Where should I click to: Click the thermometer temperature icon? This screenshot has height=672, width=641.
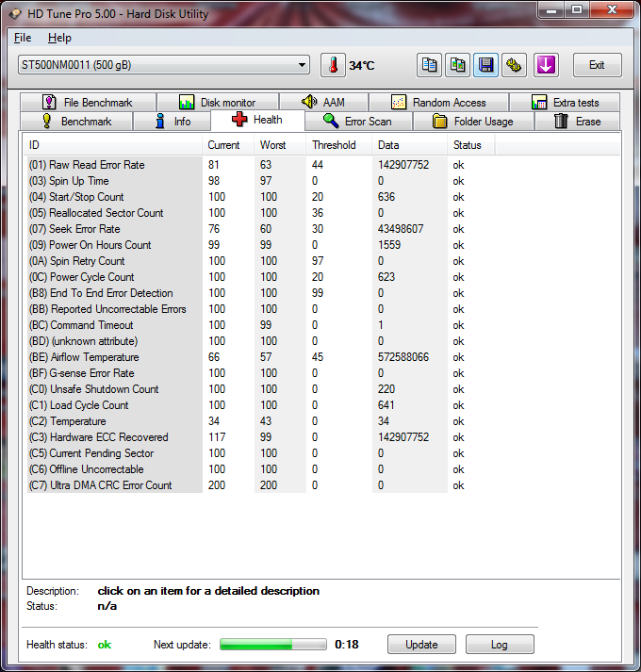coord(333,65)
